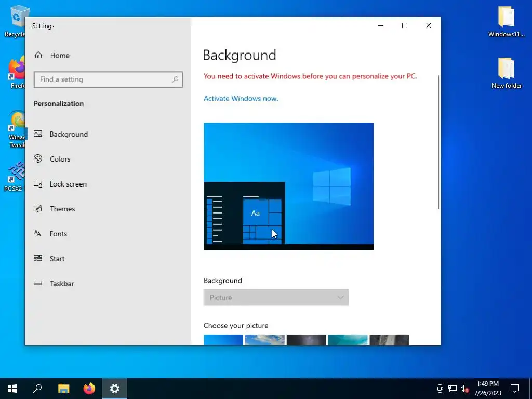Screen dimensions: 532x399
Task: Open the Windows Start menu
Action: tap(12, 389)
